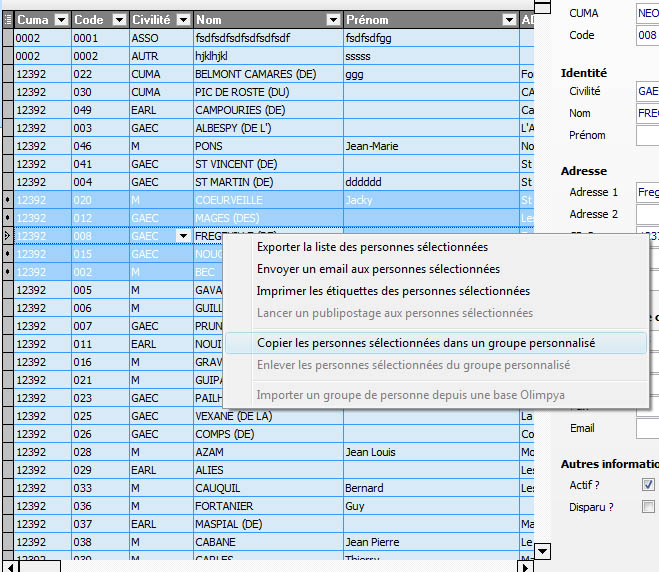659x572 pixels.
Task: Click cell "FORTANIER" in Nom column
Action: coord(268,506)
